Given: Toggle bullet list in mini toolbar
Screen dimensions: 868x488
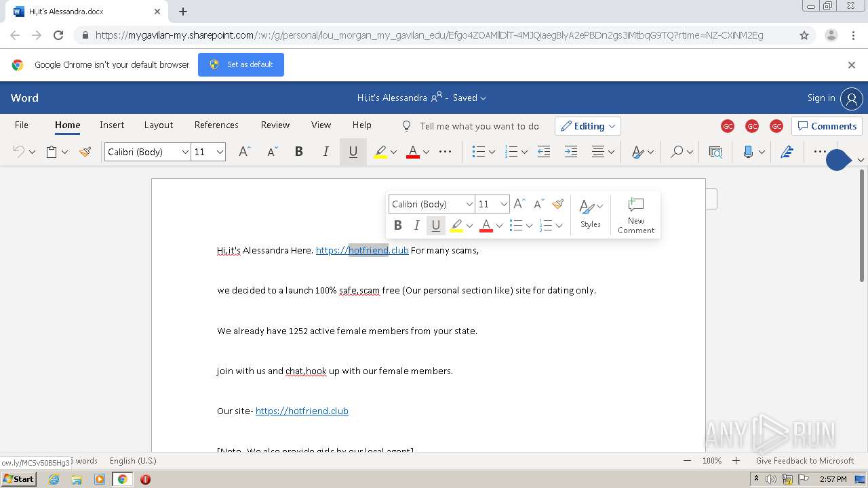Looking at the screenshot, I should point(516,225).
